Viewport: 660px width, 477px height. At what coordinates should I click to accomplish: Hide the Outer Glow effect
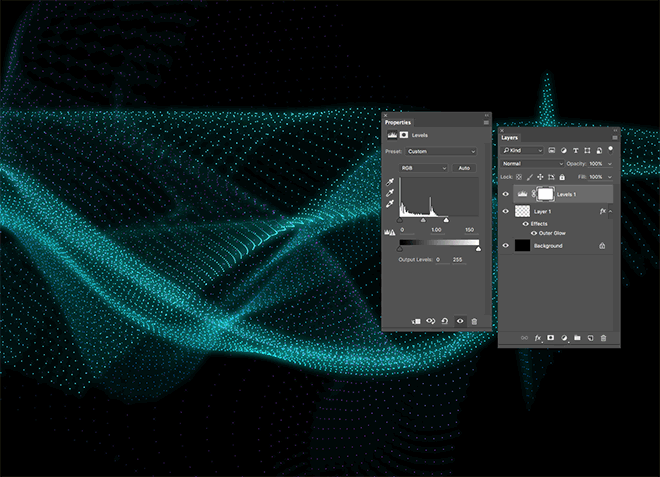(534, 233)
